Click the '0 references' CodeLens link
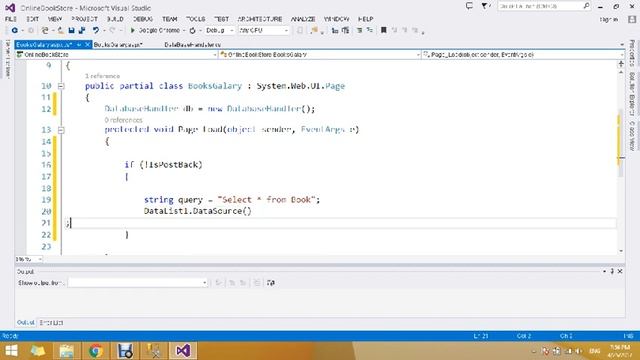Viewport: 640px width, 360px height. click(x=124, y=120)
